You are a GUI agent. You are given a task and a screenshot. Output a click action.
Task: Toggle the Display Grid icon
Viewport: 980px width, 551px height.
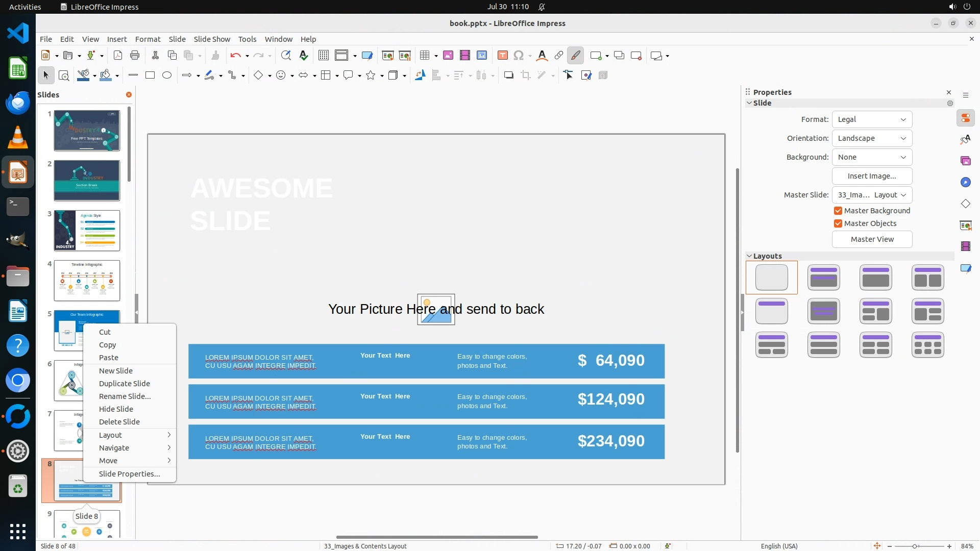click(323, 56)
